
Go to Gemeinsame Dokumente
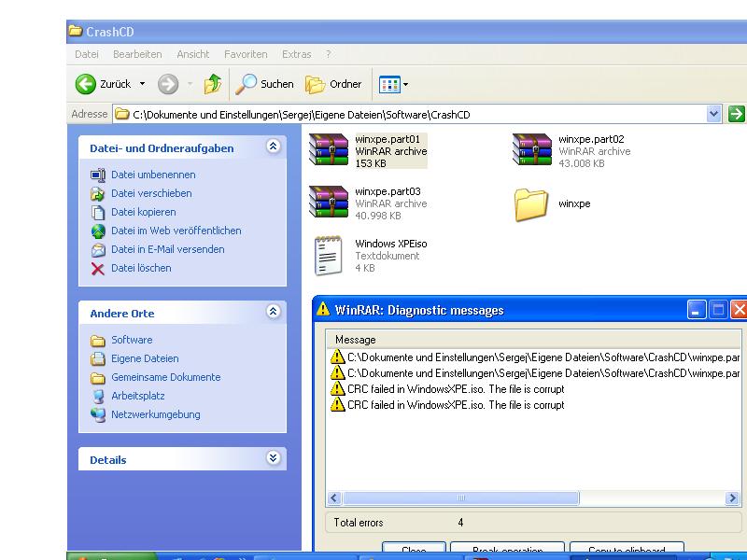166,377
